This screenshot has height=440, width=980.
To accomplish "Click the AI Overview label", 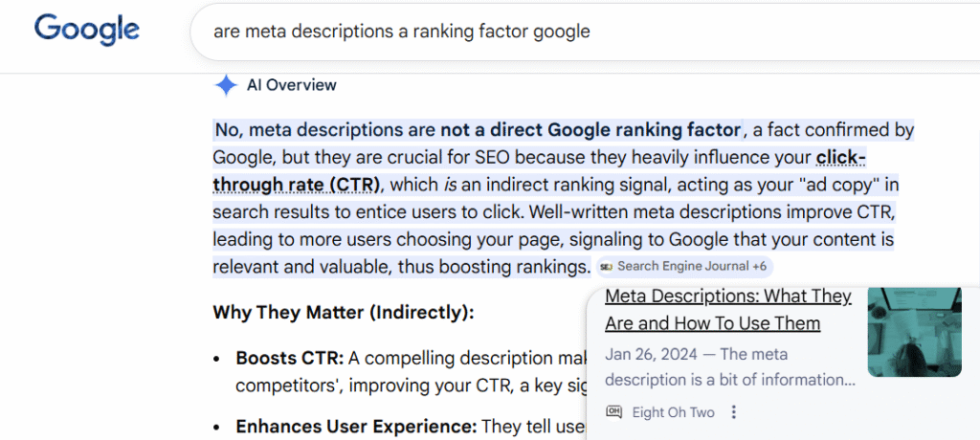I will (292, 85).
